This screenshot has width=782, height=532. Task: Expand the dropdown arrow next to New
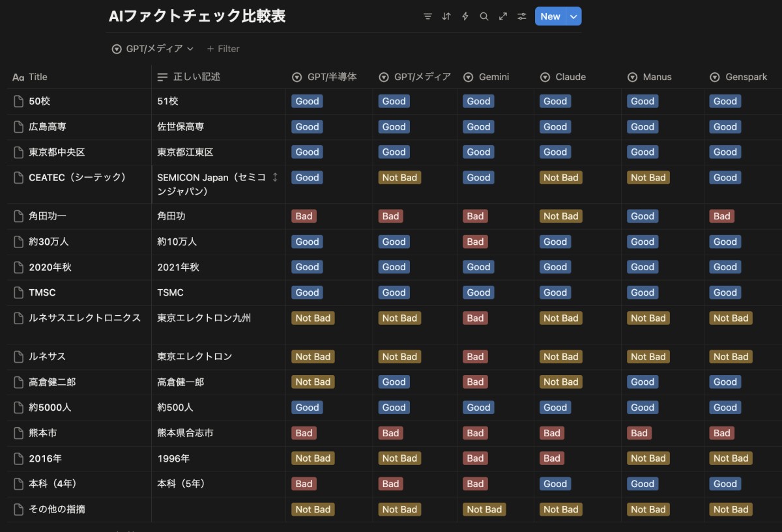tap(573, 16)
